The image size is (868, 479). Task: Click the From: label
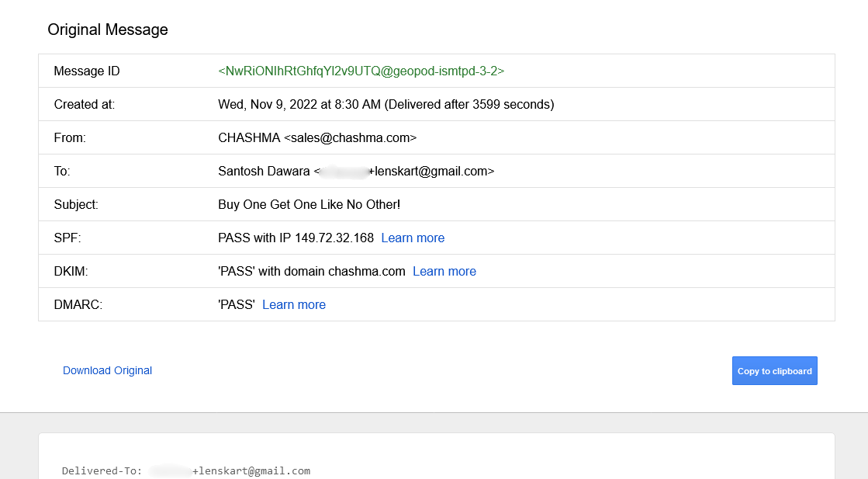(x=70, y=138)
